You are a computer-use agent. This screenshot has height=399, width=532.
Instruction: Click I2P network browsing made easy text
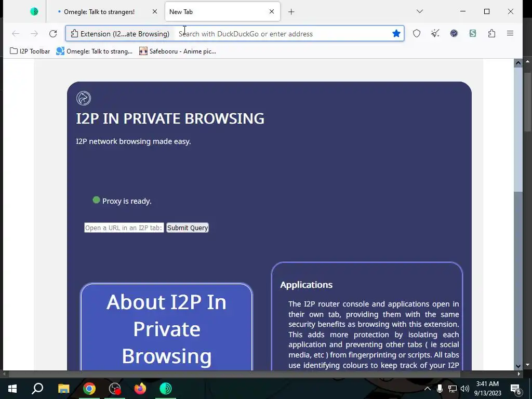[x=134, y=141]
